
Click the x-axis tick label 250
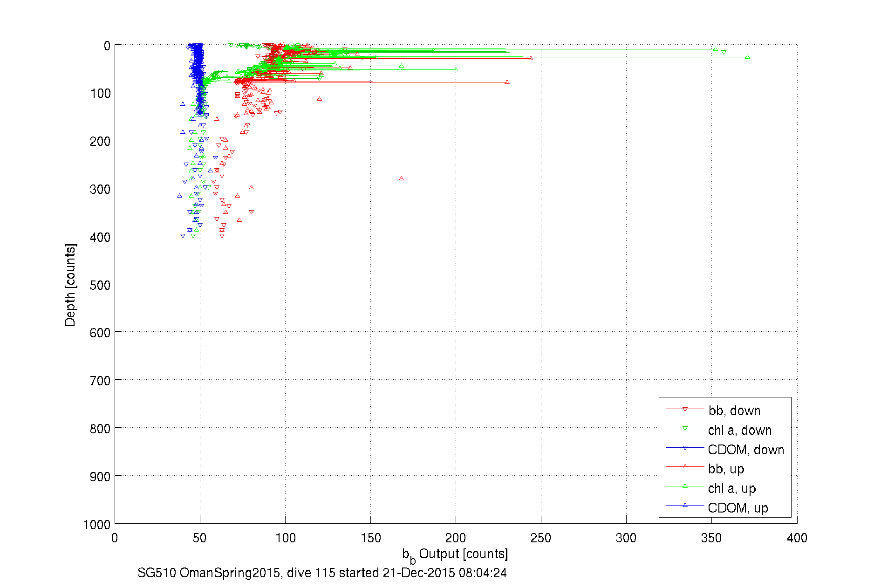541,538
